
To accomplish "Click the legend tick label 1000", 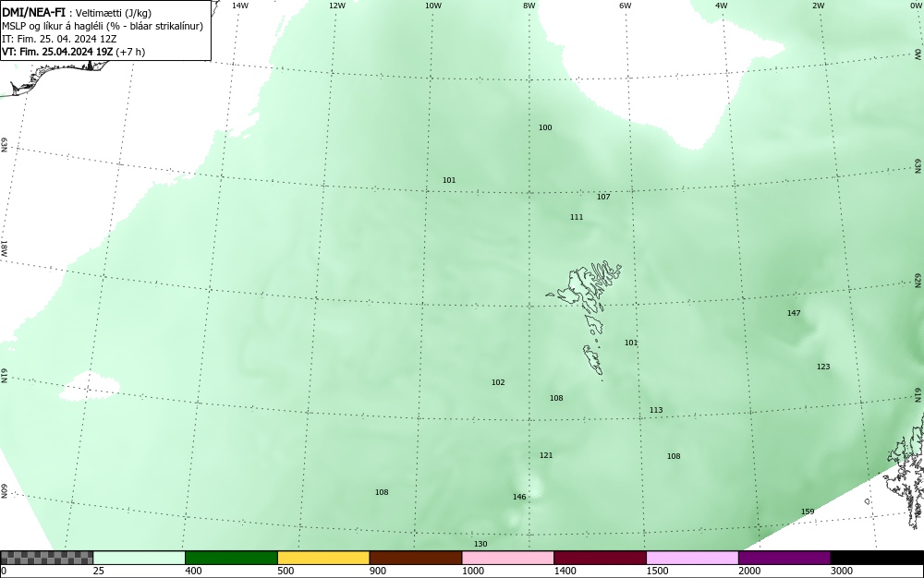I will pyautogui.click(x=473, y=571).
